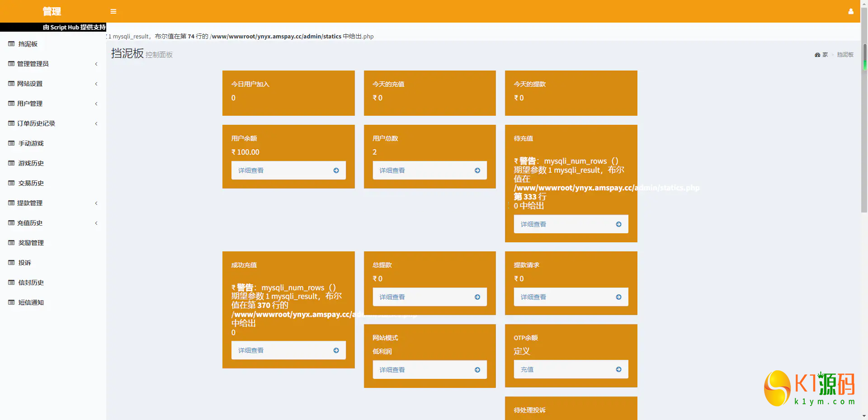Expand the 提款管理 sidebar chevron

96,203
